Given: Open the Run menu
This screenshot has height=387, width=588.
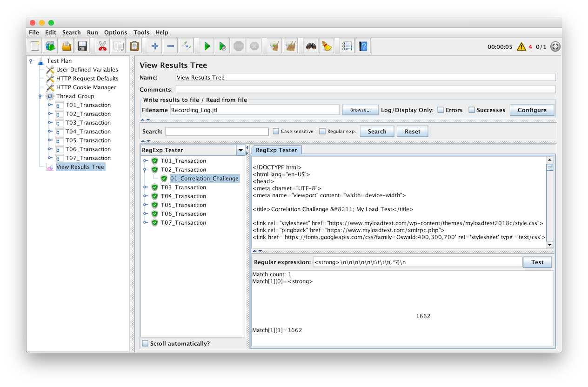Looking at the screenshot, I should pyautogui.click(x=92, y=33).
